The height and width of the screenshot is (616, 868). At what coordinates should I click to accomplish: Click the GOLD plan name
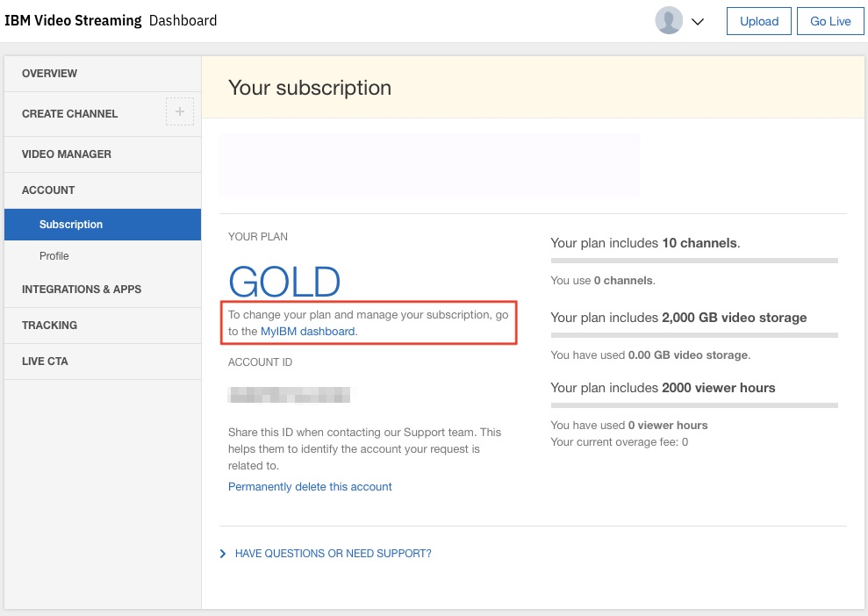(x=284, y=281)
